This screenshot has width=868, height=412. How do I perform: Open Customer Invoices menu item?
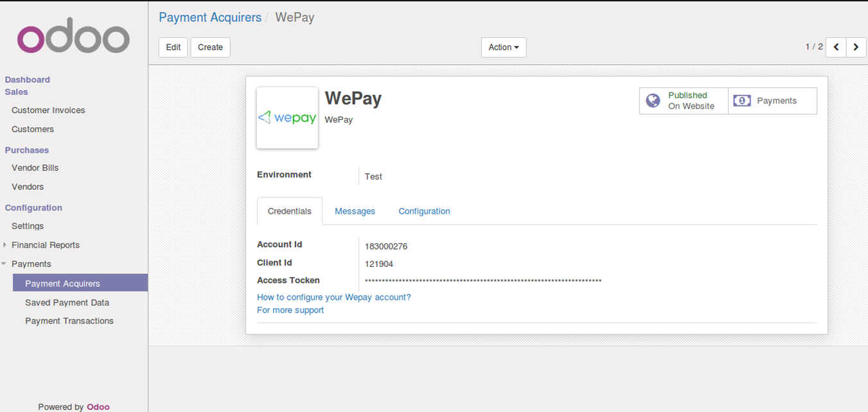coord(48,110)
